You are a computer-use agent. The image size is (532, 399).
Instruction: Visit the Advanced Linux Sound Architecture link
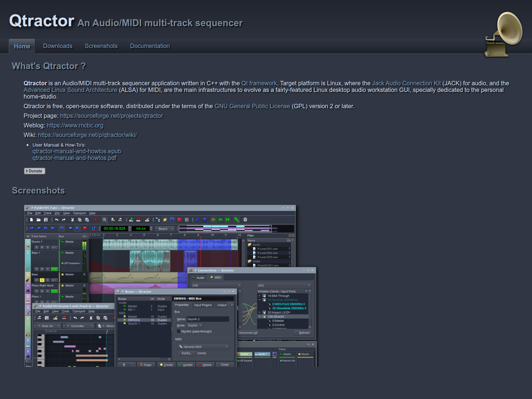coord(70,90)
